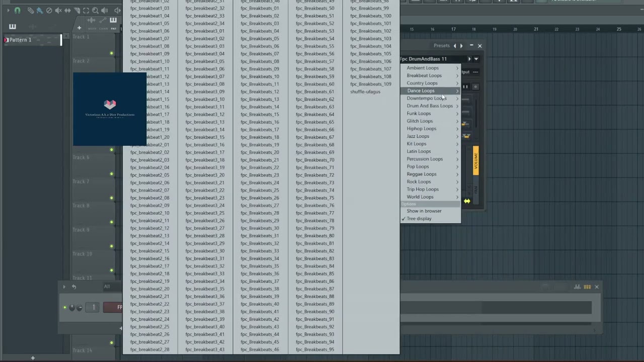Screen dimensions: 644x362
Task: Adjust channel rack FPC volume knob
Action: pyautogui.click(x=80, y=307)
